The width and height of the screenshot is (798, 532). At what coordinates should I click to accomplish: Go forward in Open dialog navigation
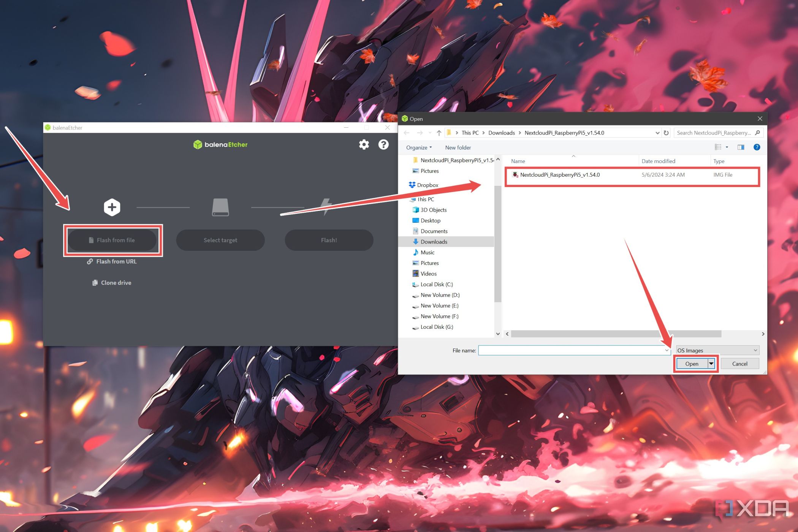tap(420, 133)
